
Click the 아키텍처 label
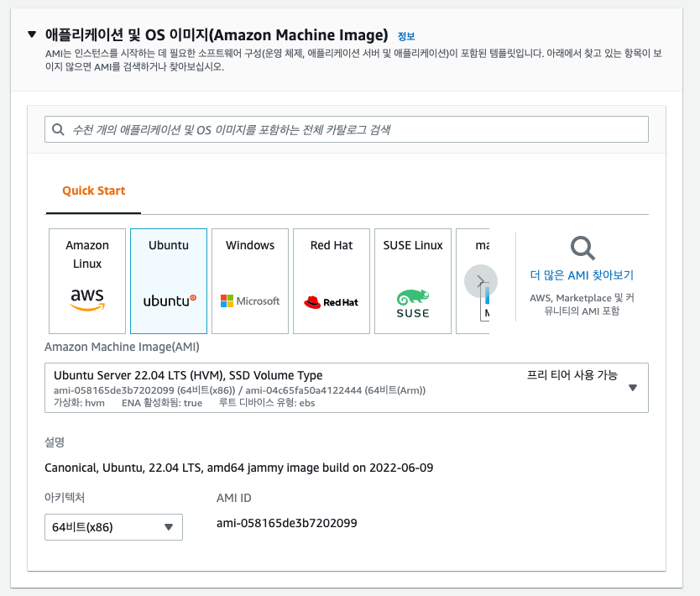point(65,497)
